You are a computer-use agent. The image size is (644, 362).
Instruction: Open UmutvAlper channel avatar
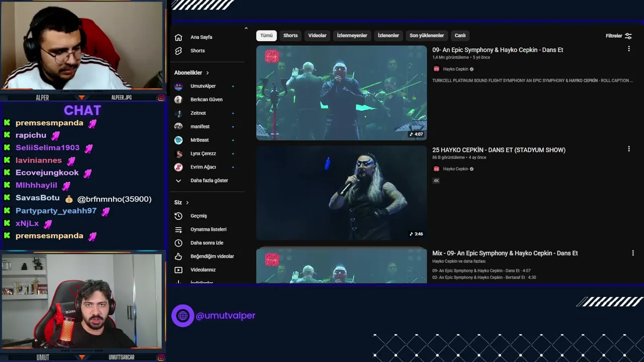(178, 86)
